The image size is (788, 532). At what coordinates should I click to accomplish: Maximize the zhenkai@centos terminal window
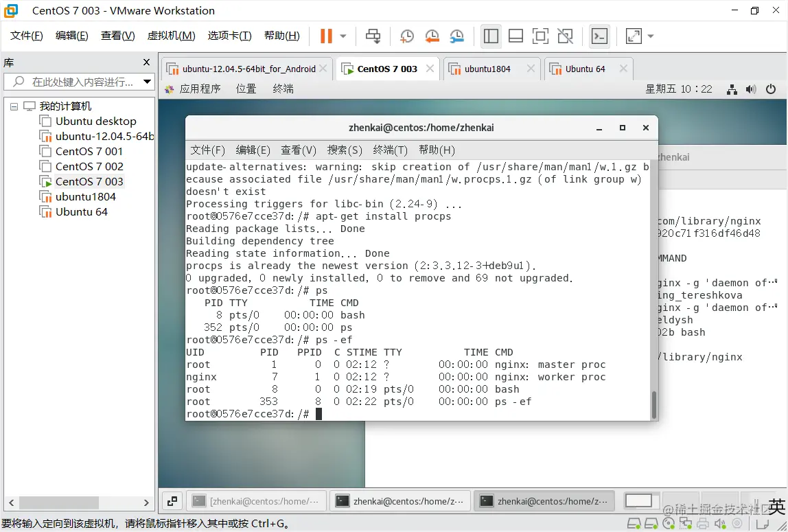coord(622,128)
